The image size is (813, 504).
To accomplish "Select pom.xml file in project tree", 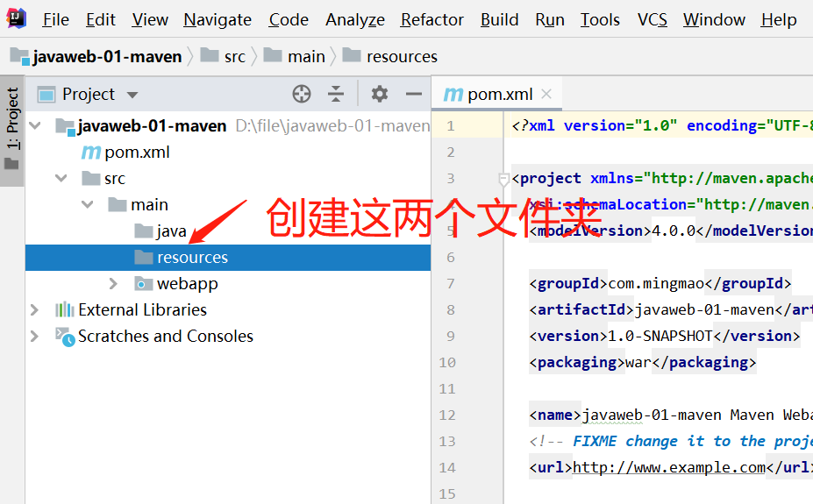I will [137, 153].
